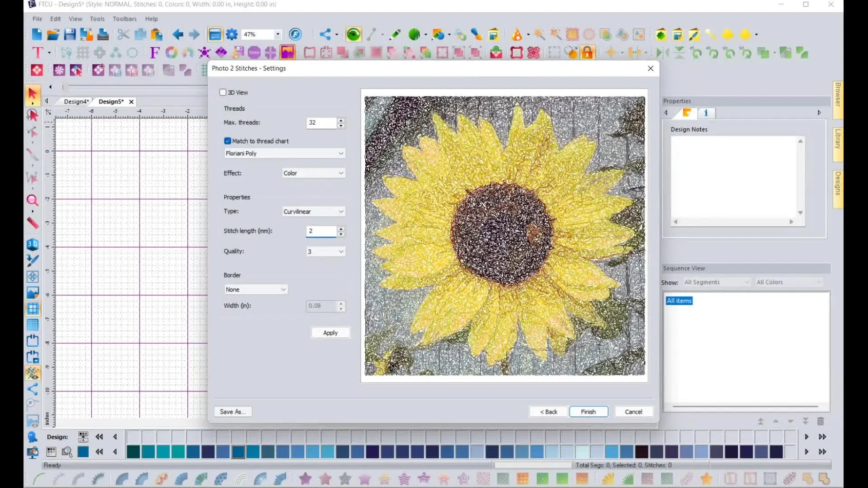Click the round blue Floriani F icon
The image size is (868, 488).
tap(295, 34)
